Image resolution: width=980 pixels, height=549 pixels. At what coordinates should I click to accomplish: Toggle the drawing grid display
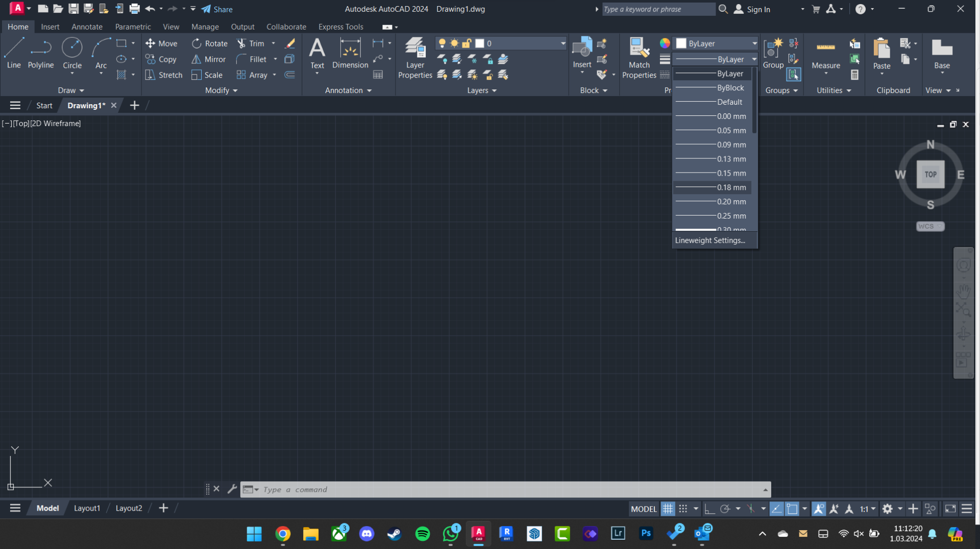[668, 509]
